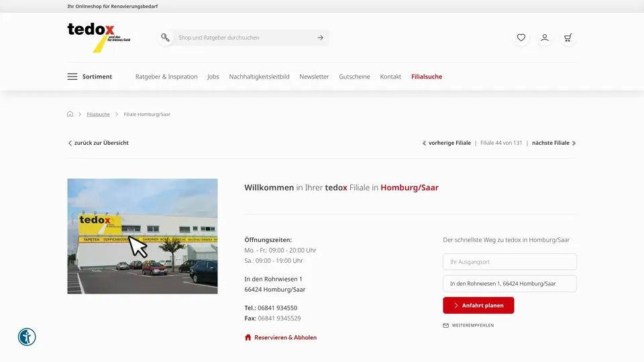Click the Reservieren & Abholen link
Screen dimensions: 644x362
click(286, 337)
